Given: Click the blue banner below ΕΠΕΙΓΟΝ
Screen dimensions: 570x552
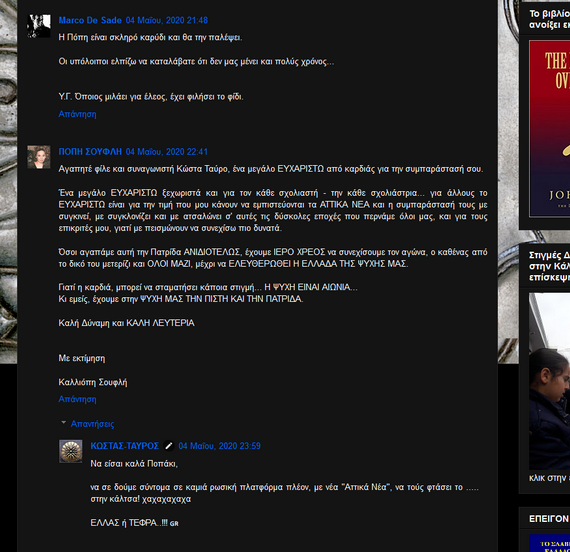Looking at the screenshot, I should pos(549,543).
